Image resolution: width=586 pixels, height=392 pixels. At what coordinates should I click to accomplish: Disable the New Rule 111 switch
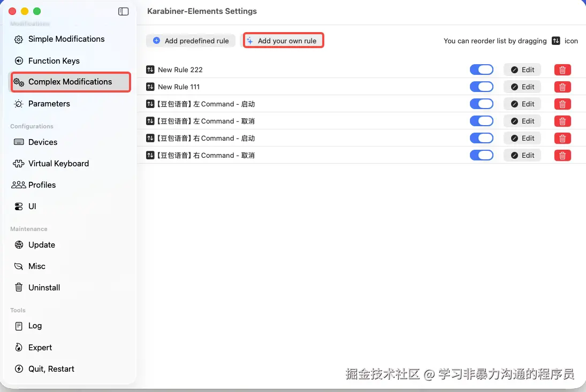coord(481,87)
